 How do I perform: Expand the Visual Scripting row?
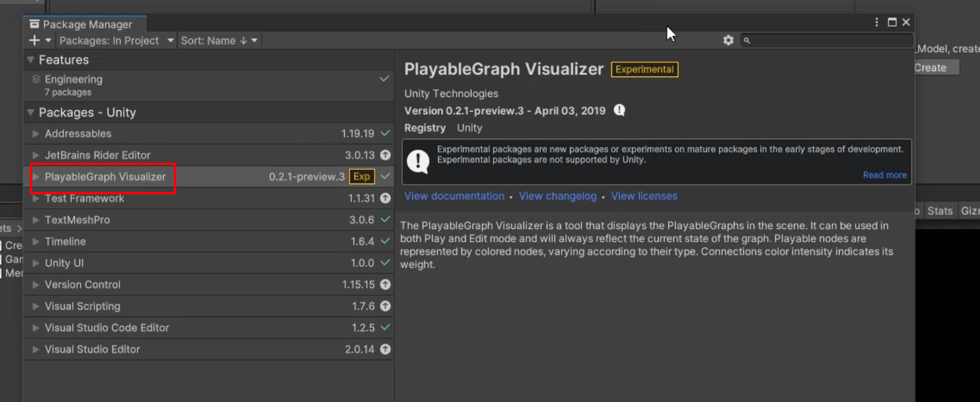tap(36, 306)
